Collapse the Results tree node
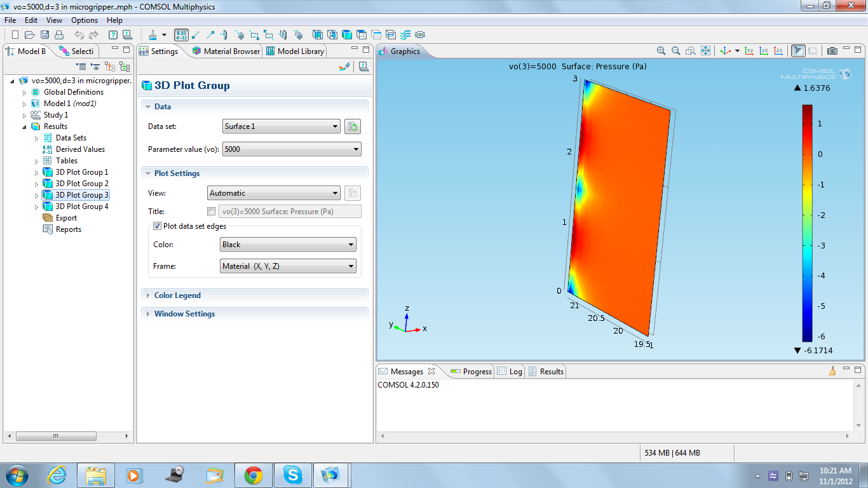 click(x=25, y=127)
